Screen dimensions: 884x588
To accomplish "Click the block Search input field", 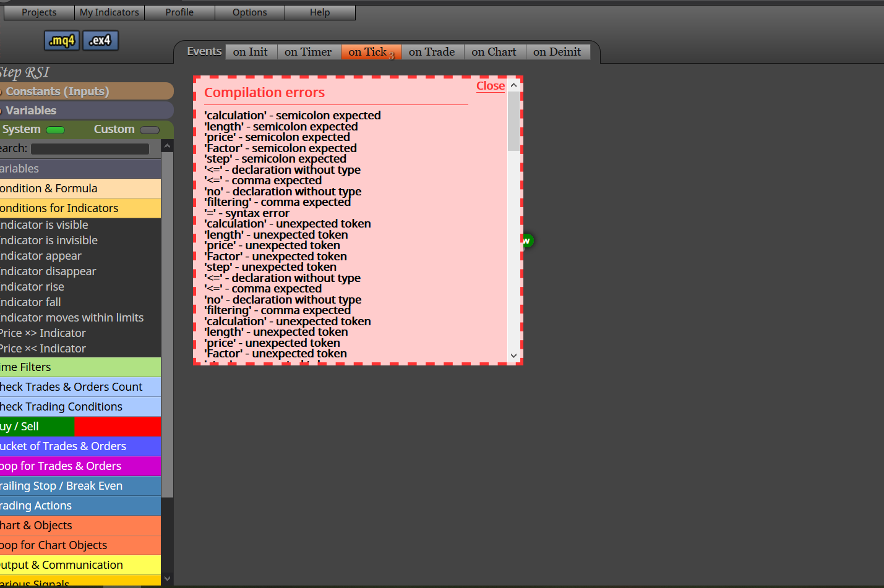I will tap(90, 149).
